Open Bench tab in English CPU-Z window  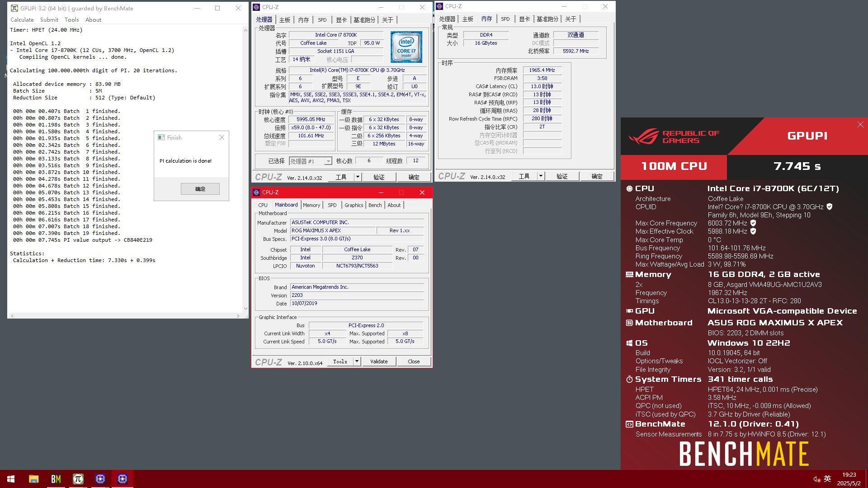click(375, 205)
